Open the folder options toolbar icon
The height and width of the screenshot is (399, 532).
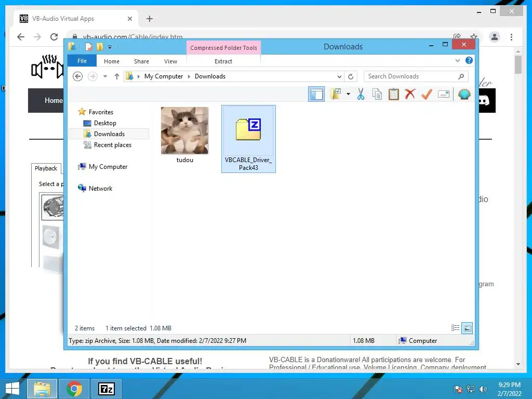[x=336, y=94]
